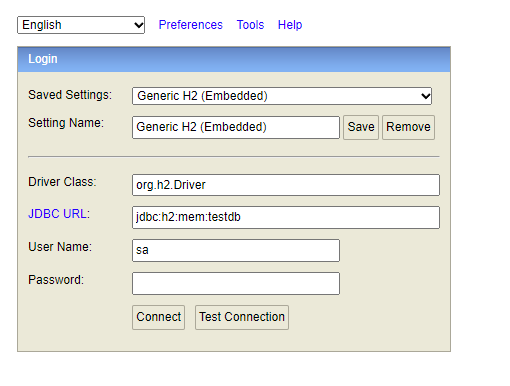The image size is (510, 386).
Task: Click the JDBC URL label link
Action: point(59,214)
